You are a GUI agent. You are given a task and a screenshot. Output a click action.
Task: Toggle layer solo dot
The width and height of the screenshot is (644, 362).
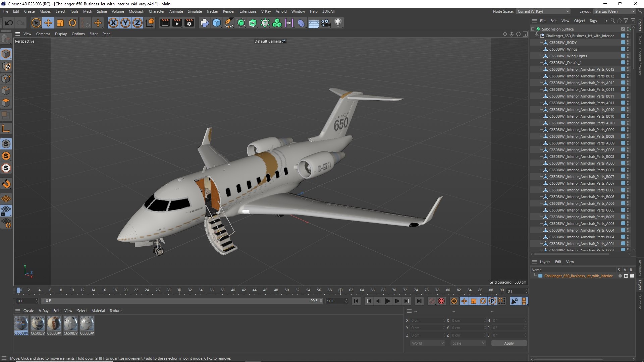[x=620, y=276]
